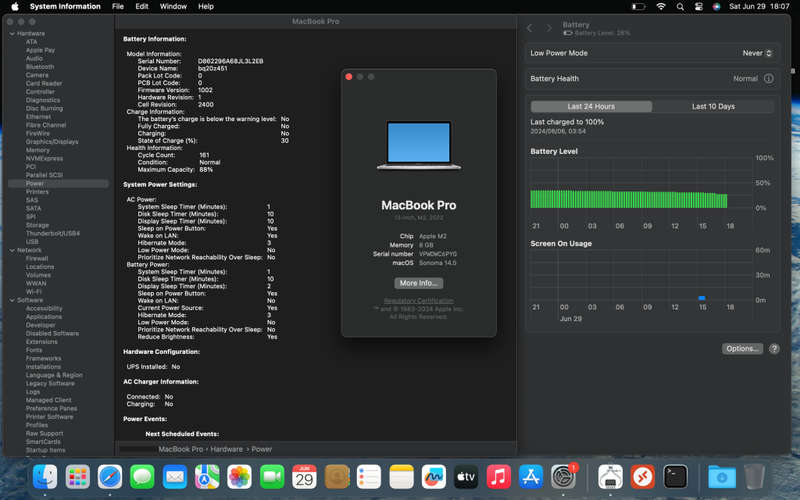Click the MacBook Pro laptop image
Screen dimensions: 800x500
tap(419, 145)
